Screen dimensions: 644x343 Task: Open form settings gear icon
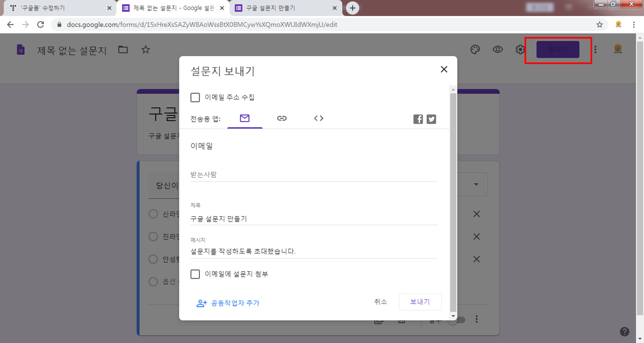[x=520, y=50]
